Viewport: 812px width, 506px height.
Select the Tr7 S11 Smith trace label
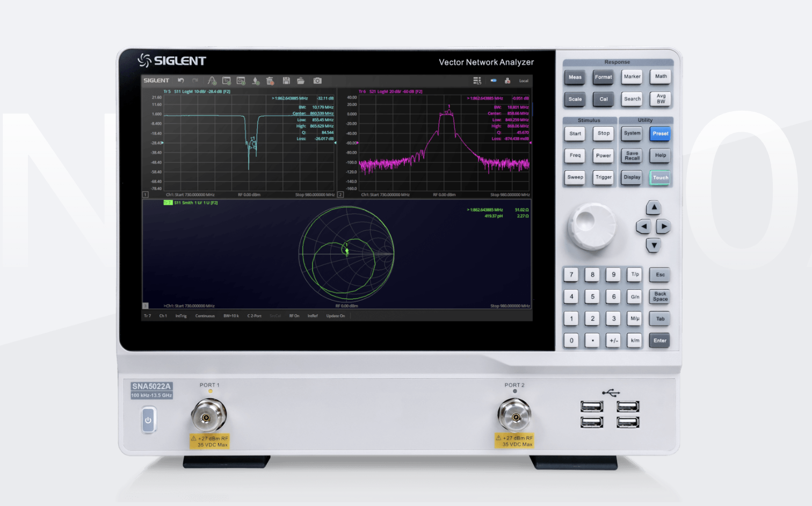pyautogui.click(x=191, y=203)
